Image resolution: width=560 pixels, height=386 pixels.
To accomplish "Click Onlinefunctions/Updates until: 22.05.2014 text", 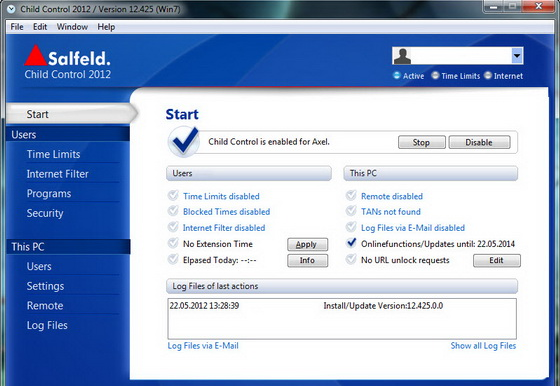I will (x=438, y=244).
